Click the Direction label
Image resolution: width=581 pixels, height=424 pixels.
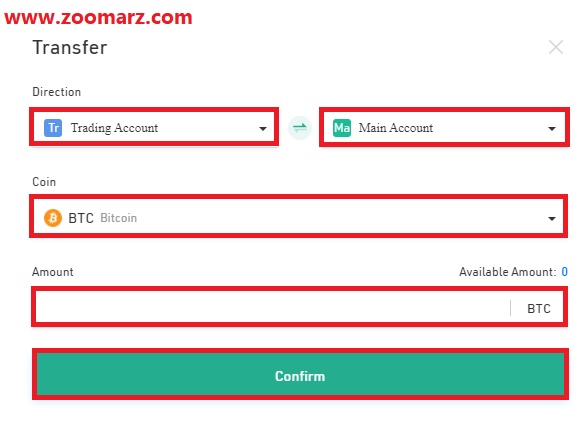(56, 92)
